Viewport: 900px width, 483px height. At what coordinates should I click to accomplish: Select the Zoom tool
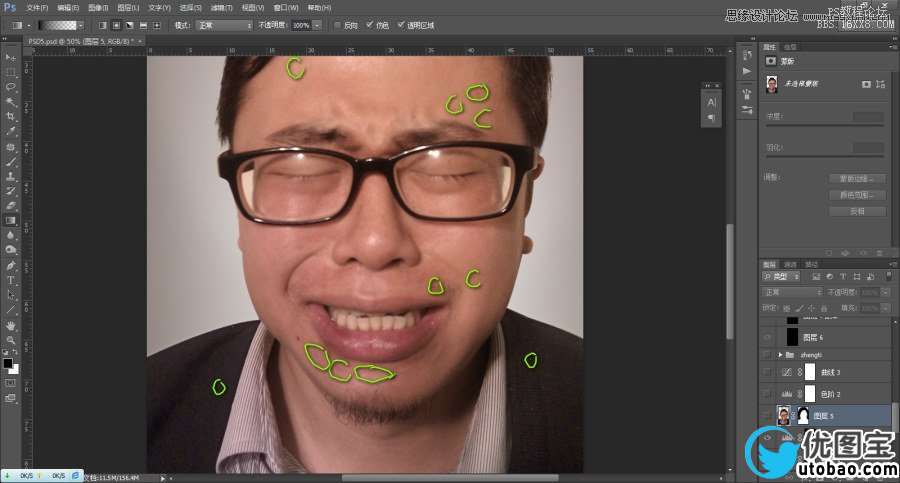10,340
